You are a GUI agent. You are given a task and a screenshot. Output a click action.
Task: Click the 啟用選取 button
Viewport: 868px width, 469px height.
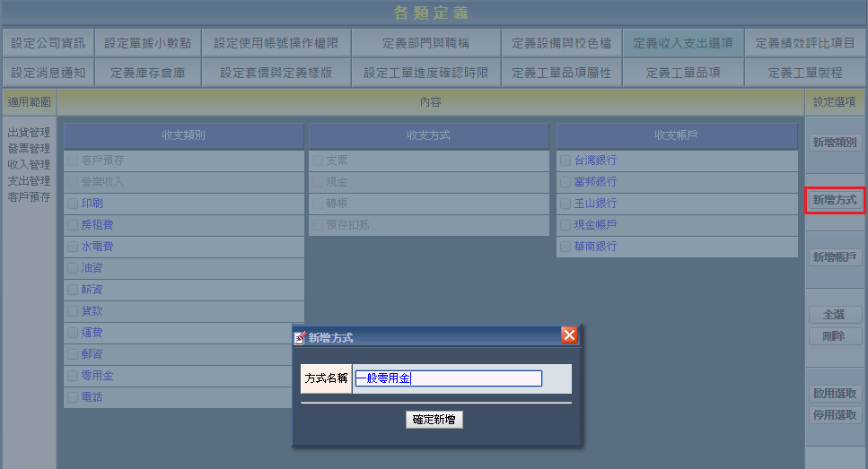click(835, 394)
